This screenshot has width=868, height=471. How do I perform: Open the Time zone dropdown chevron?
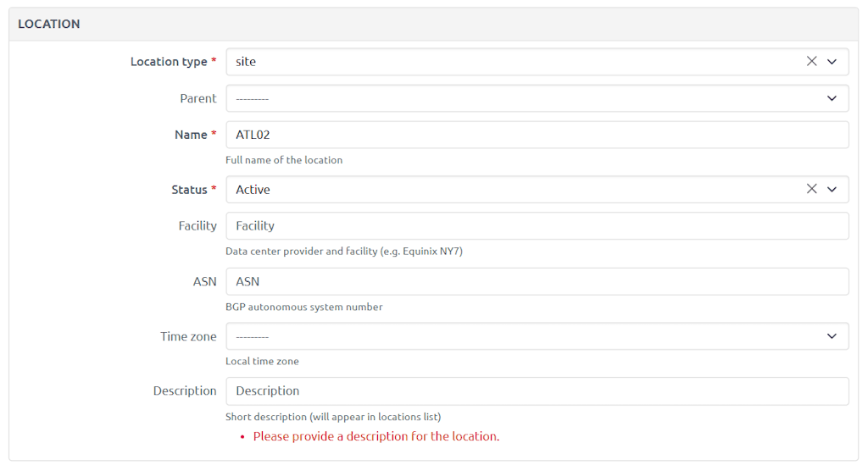point(832,336)
